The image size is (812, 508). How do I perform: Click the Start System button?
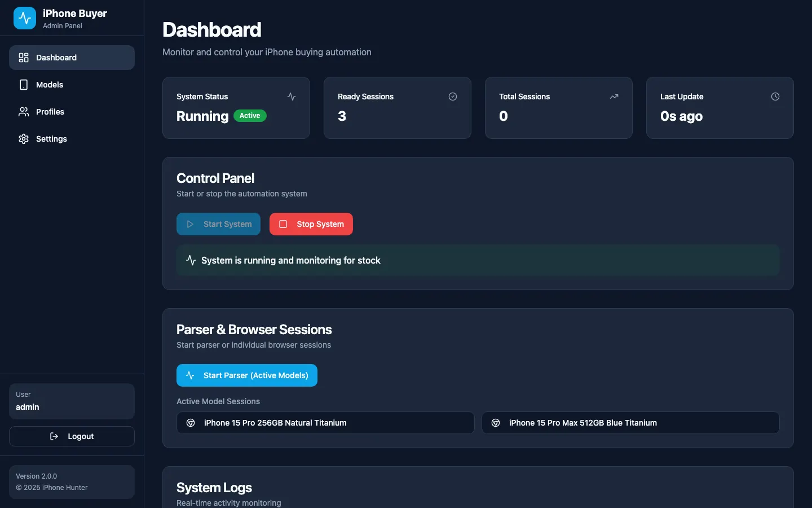[218, 224]
